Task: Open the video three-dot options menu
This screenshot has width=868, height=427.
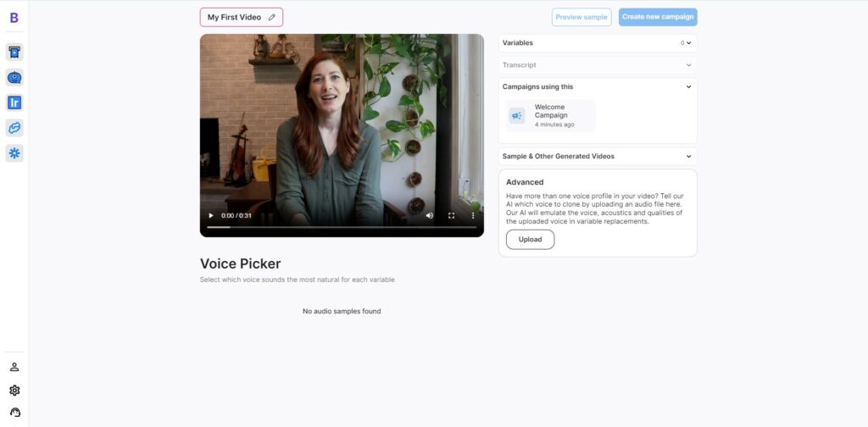Action: coord(473,216)
